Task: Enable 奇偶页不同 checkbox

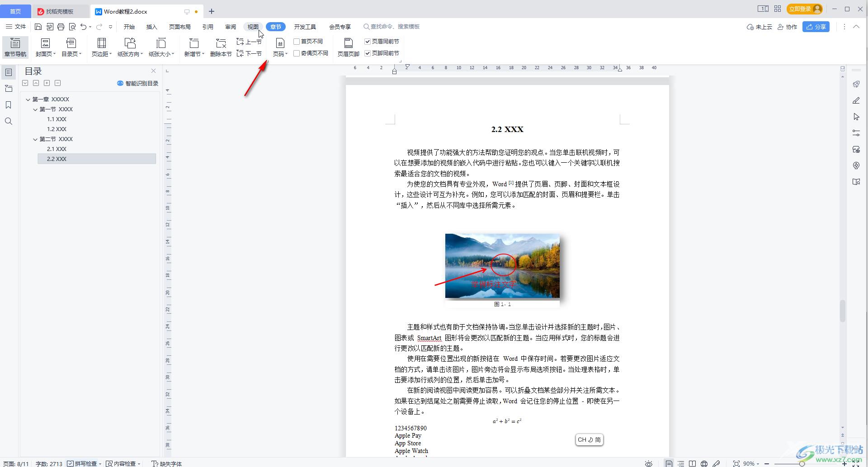Action: pos(297,53)
